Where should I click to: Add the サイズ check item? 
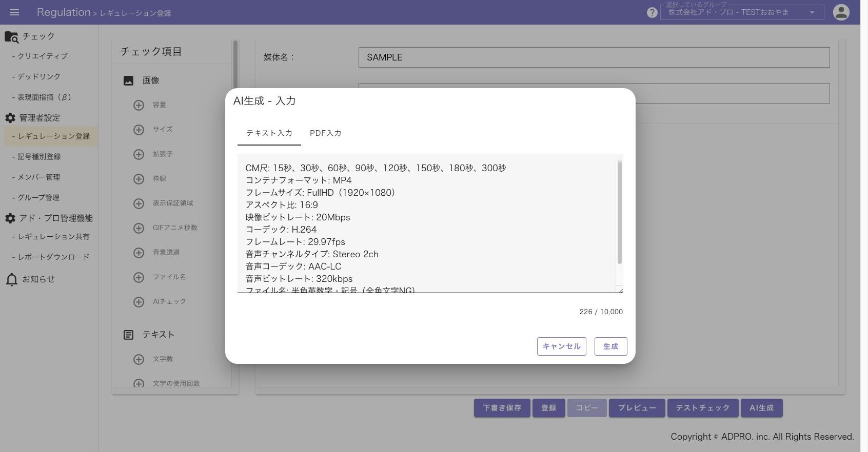[139, 130]
